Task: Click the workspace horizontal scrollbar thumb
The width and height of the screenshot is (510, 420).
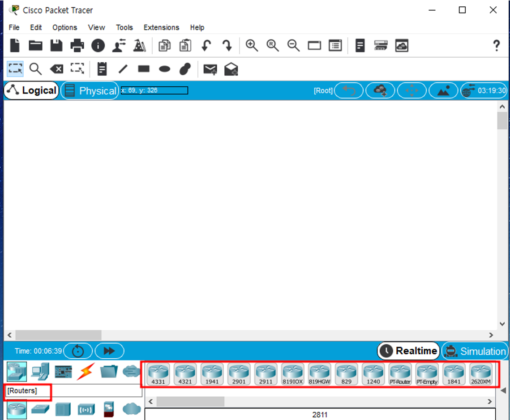Action: pyautogui.click(x=58, y=335)
